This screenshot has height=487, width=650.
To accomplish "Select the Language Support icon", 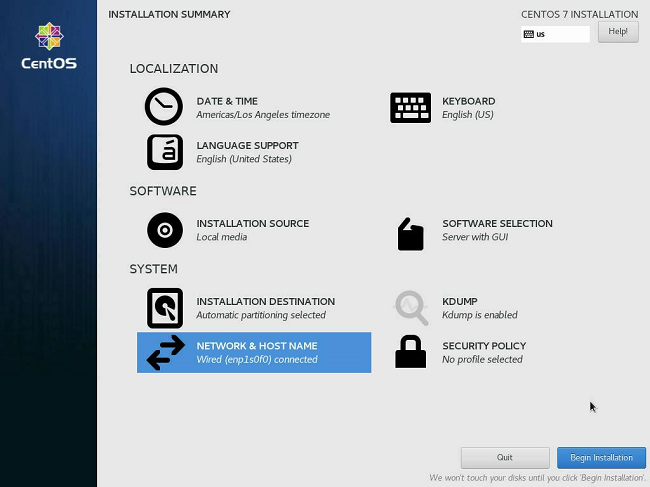I will 165,152.
